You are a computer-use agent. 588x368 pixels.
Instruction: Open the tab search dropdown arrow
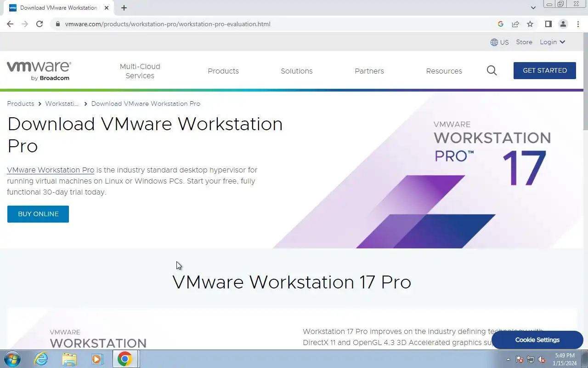(x=533, y=8)
